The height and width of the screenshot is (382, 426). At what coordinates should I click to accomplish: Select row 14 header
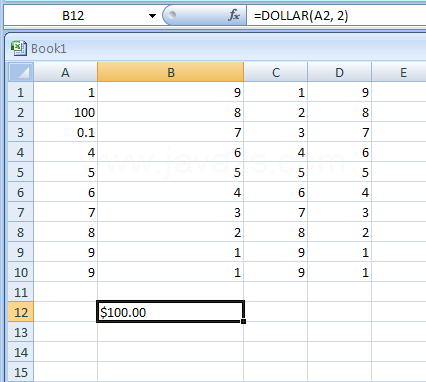point(21,352)
